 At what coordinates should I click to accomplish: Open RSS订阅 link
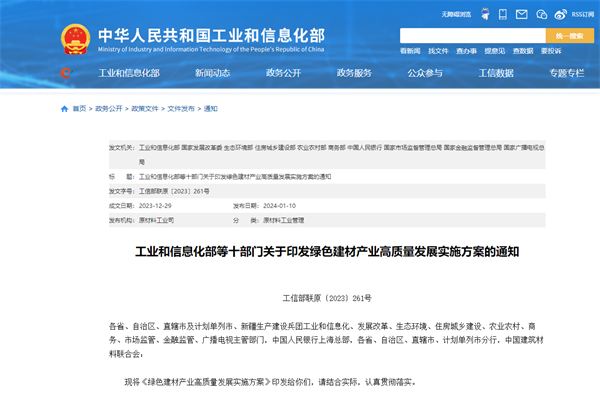point(583,15)
